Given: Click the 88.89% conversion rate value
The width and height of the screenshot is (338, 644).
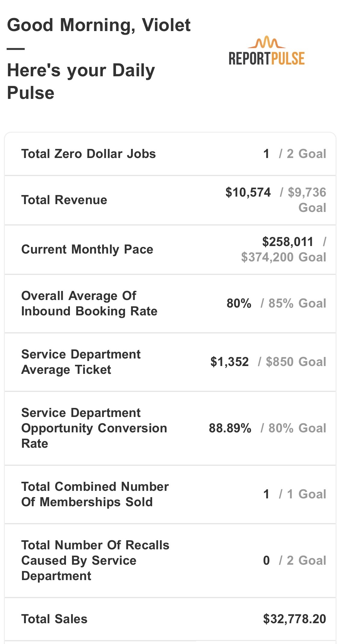Looking at the screenshot, I should coord(230,428).
